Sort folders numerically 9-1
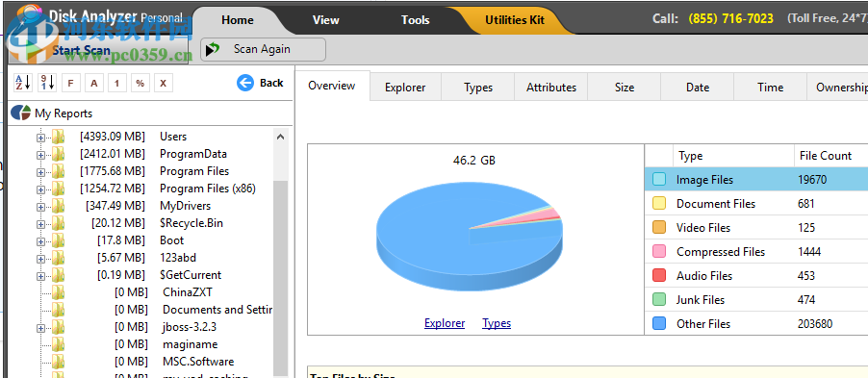 coord(47,83)
